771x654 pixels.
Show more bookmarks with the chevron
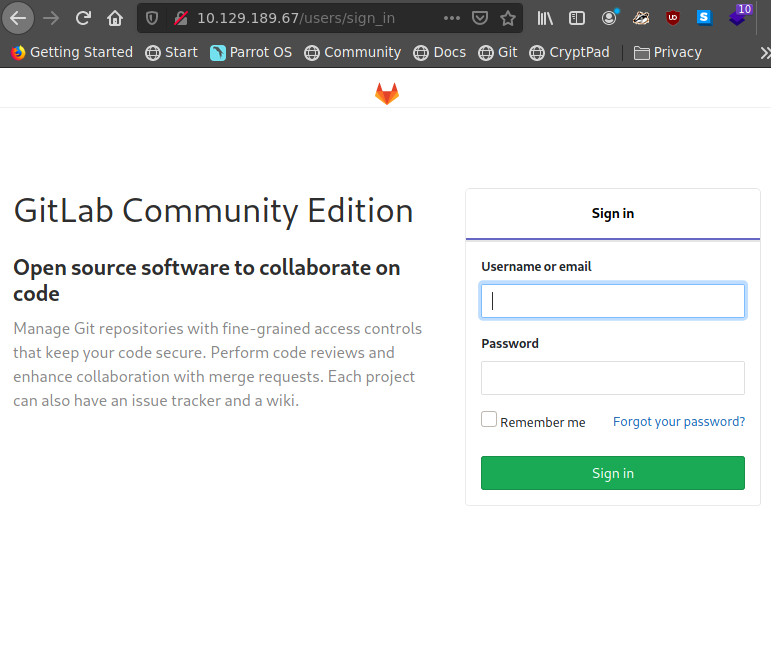tap(765, 53)
